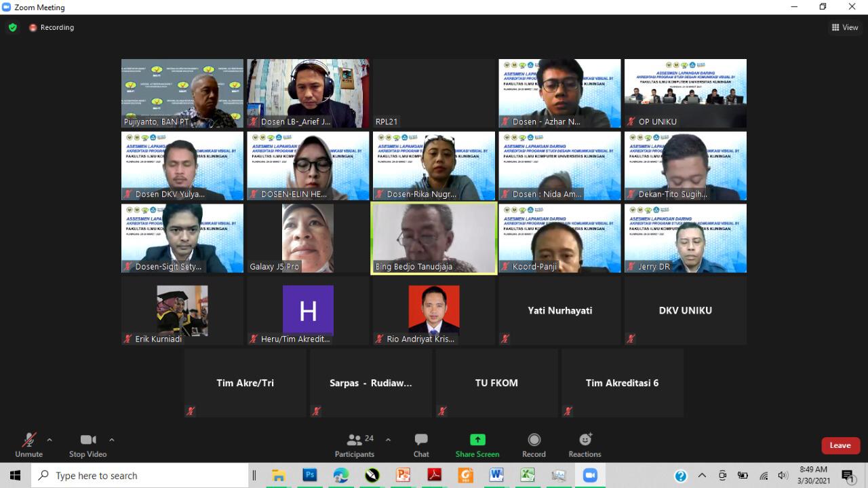Click the green encryption shield icon
Screen dimensions: 868x488
point(12,28)
